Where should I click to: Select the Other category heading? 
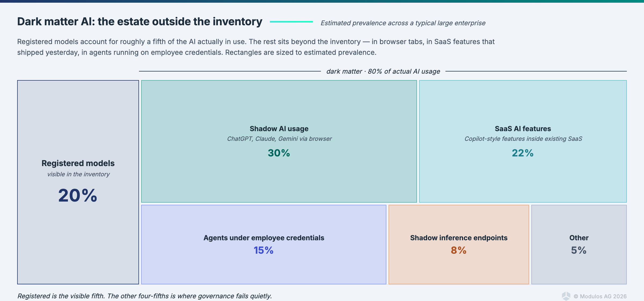click(x=579, y=238)
